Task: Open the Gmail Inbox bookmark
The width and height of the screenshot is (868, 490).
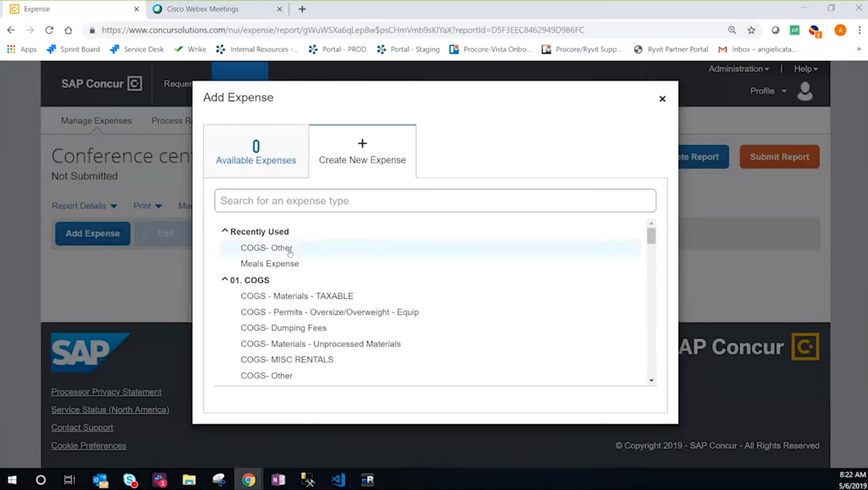Action: click(x=757, y=49)
